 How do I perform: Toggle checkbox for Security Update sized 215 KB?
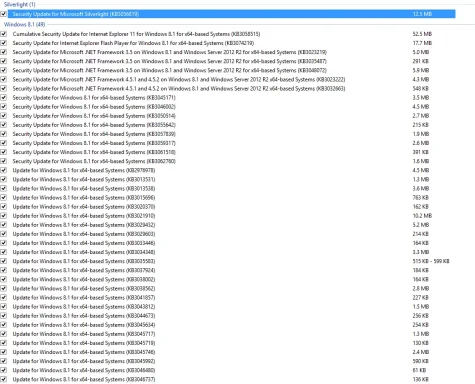4,125
